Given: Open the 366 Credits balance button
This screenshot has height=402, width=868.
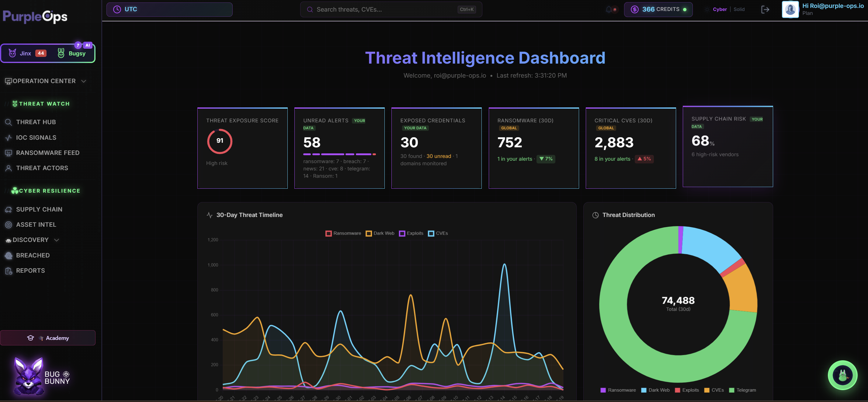Looking at the screenshot, I should (658, 9).
